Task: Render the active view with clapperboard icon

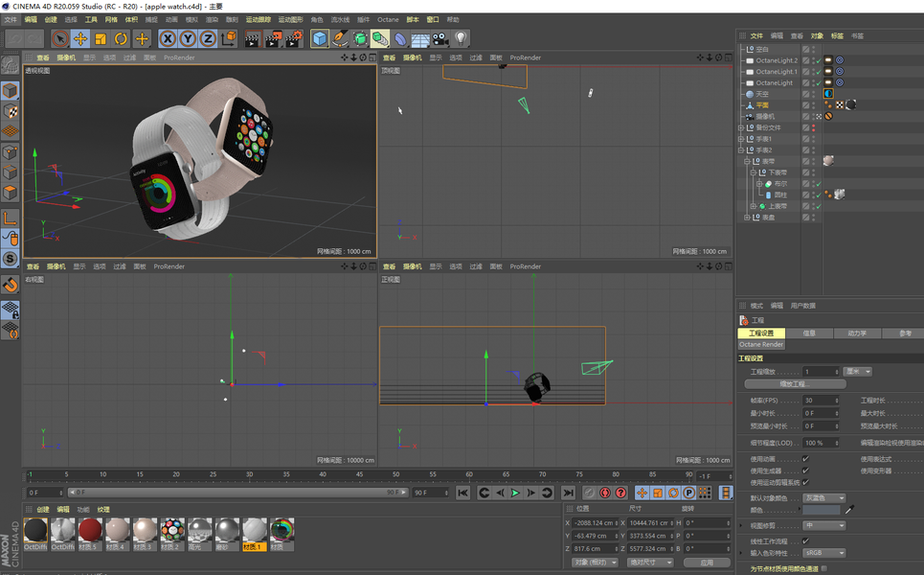Action: point(252,39)
